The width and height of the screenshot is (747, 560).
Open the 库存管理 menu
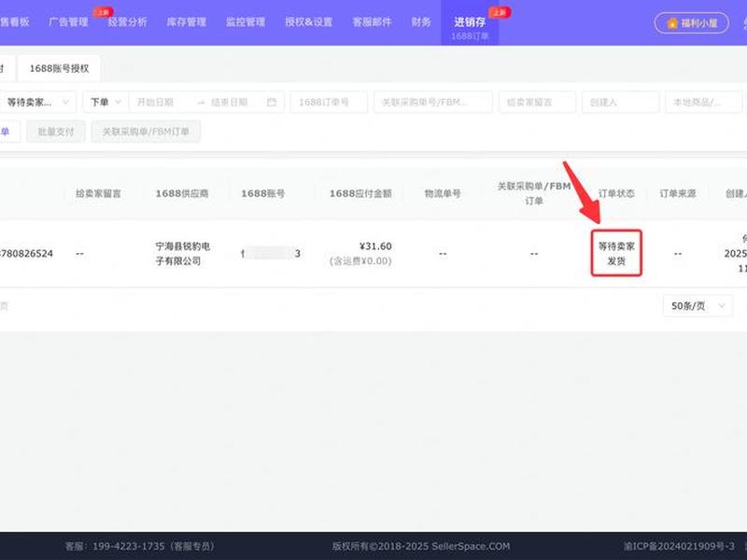coord(186,21)
